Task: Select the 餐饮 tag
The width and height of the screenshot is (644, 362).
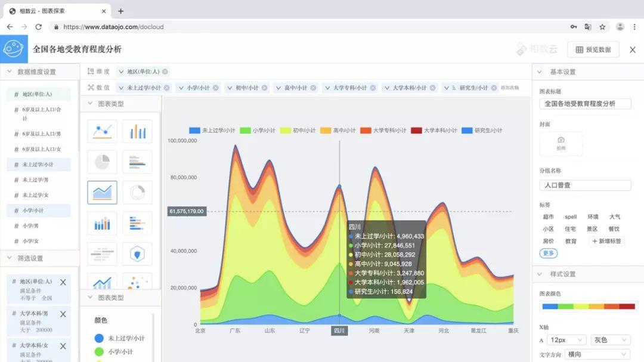Action: pos(614,229)
